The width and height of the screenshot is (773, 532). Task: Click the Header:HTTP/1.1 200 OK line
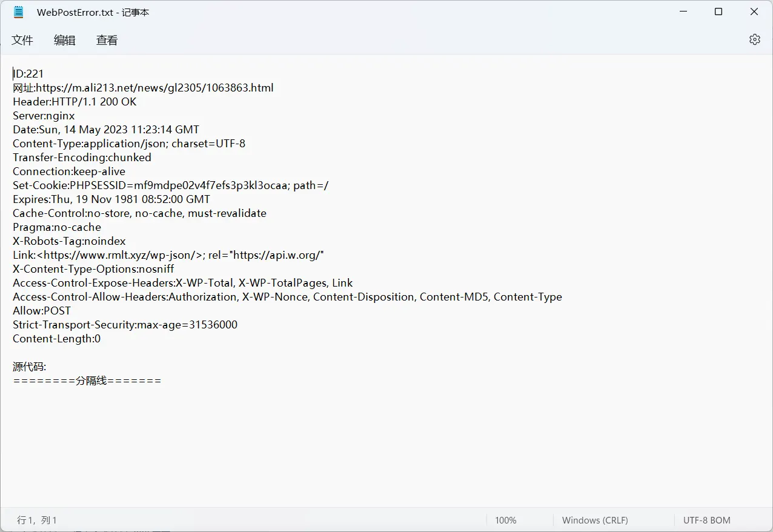(75, 102)
